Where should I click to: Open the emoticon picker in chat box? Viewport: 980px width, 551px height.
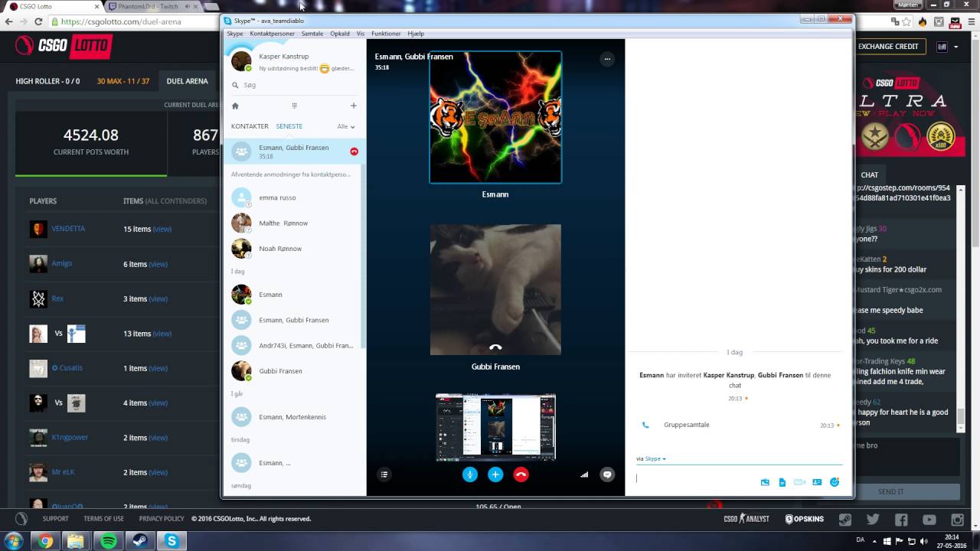click(x=835, y=482)
